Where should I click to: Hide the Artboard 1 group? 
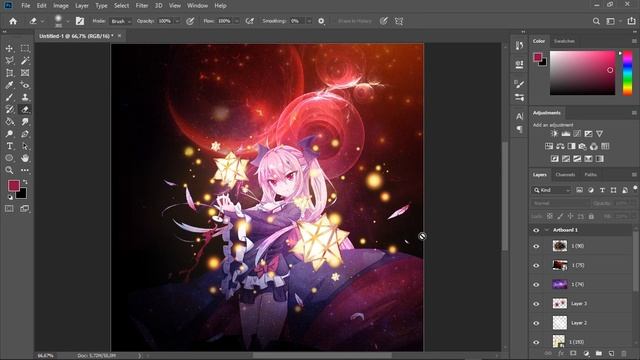click(x=536, y=230)
